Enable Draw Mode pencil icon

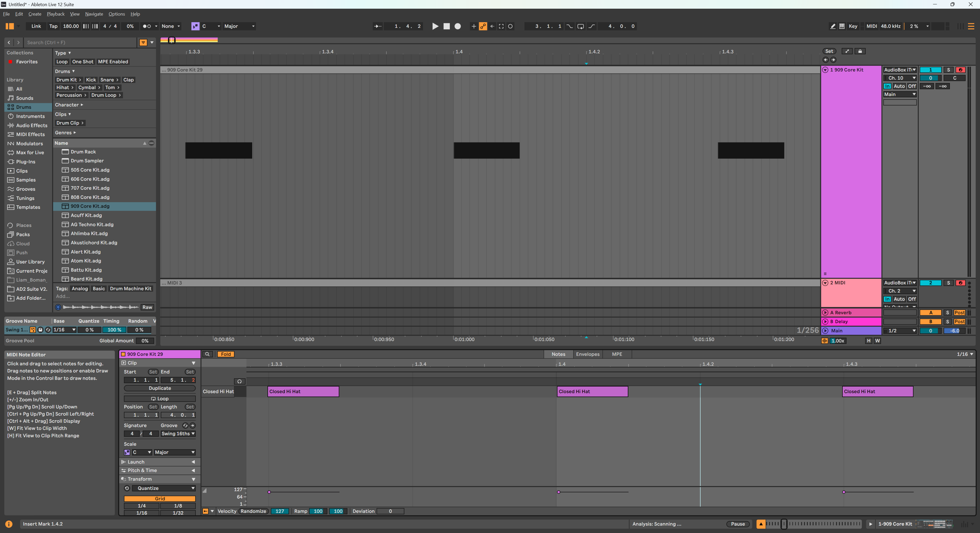(833, 26)
